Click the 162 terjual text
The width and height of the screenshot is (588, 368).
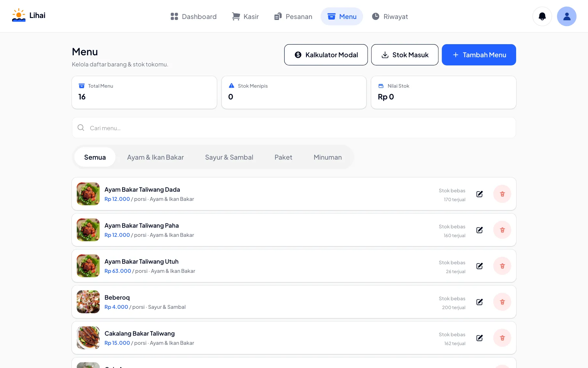[x=455, y=343]
